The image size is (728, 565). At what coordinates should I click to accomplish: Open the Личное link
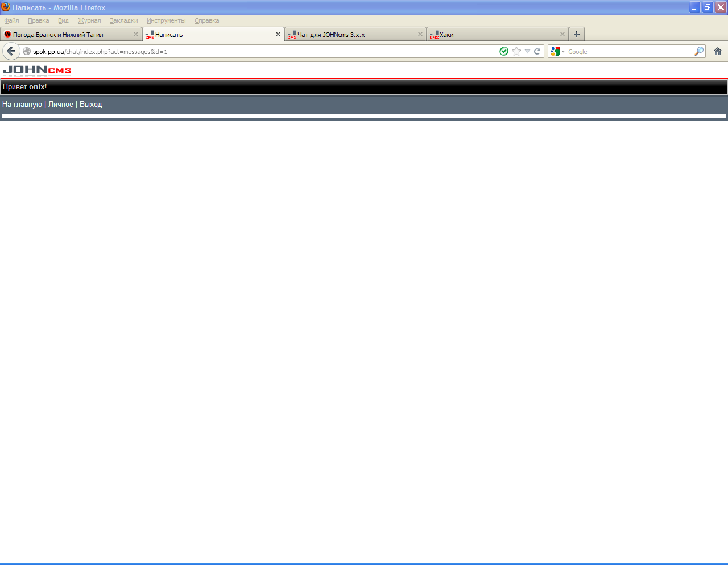[61, 105]
